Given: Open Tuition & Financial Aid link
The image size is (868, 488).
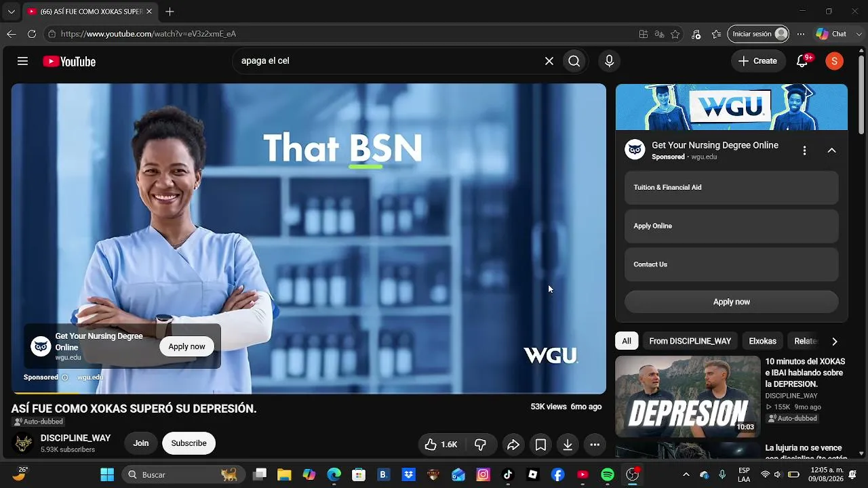Looking at the screenshot, I should pyautogui.click(x=731, y=188).
